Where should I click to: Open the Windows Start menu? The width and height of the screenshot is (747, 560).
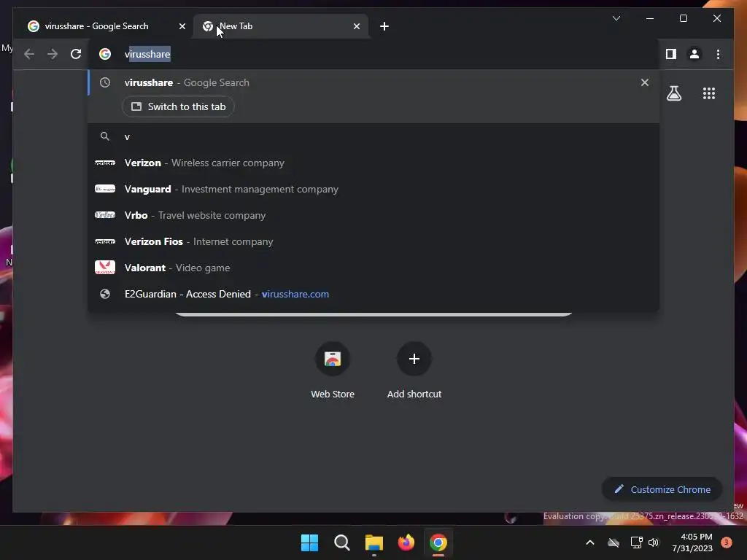point(309,542)
